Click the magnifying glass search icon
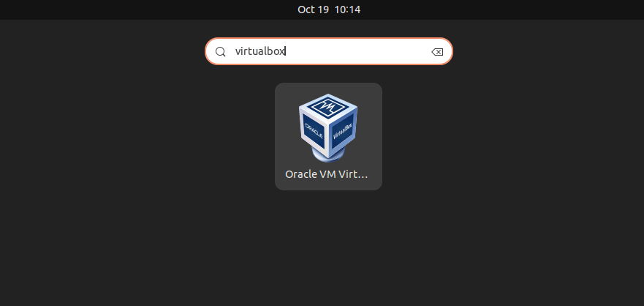The image size is (644, 306). [x=221, y=51]
